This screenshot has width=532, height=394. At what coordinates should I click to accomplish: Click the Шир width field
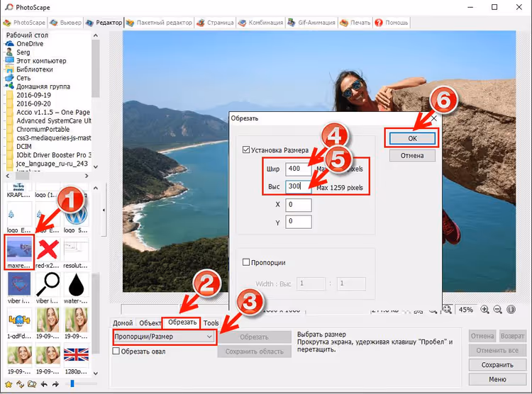(298, 169)
